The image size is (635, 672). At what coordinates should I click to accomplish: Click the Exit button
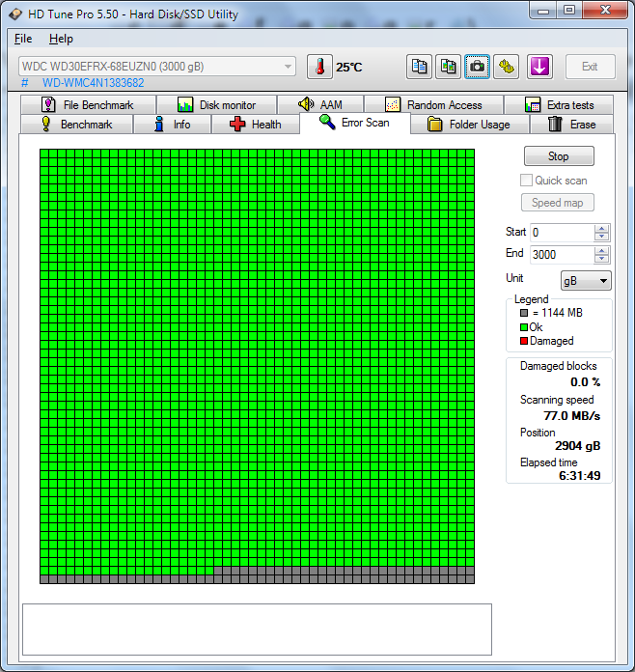coord(590,67)
